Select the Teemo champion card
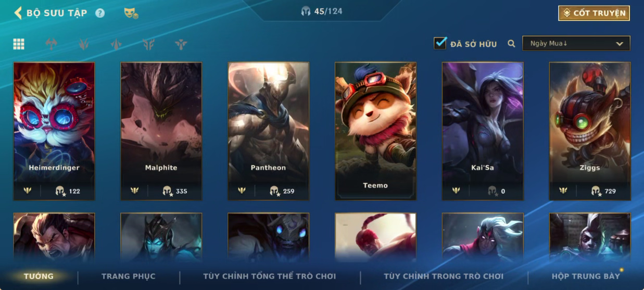 tap(375, 131)
